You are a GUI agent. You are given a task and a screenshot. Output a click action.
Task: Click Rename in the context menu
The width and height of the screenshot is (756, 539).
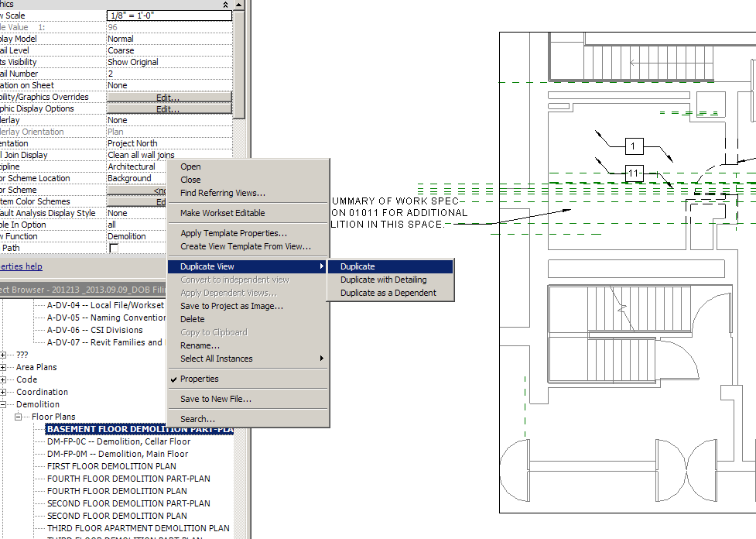(x=200, y=345)
